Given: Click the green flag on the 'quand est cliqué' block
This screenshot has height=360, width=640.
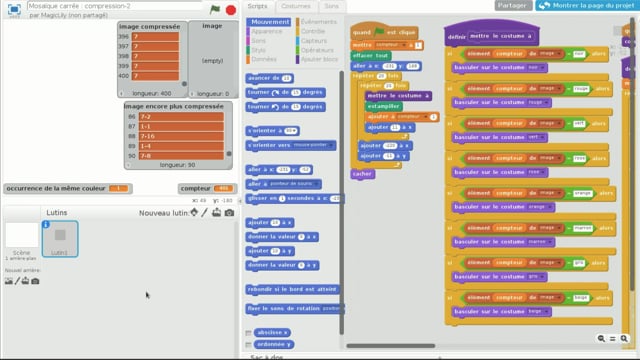Looking at the screenshot, I should point(379,31).
